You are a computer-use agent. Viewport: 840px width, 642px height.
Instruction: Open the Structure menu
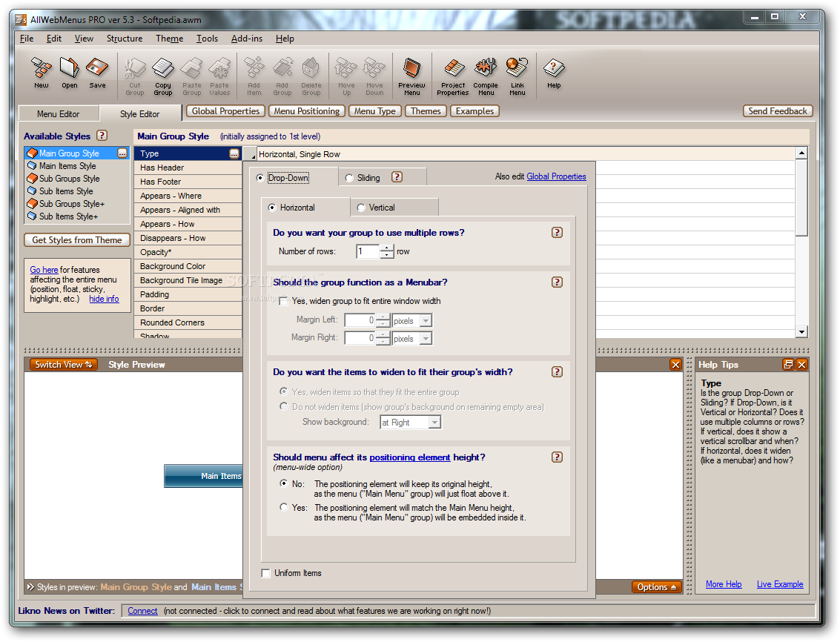pyautogui.click(x=125, y=38)
